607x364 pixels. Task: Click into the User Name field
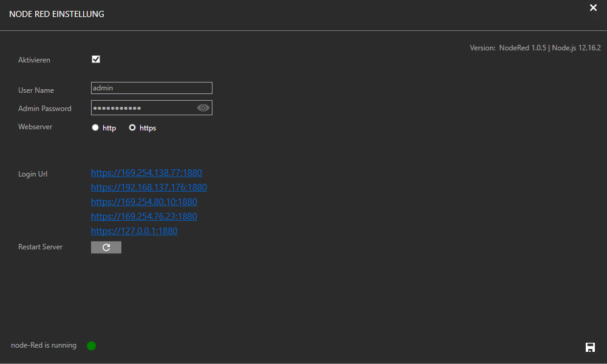(x=151, y=88)
